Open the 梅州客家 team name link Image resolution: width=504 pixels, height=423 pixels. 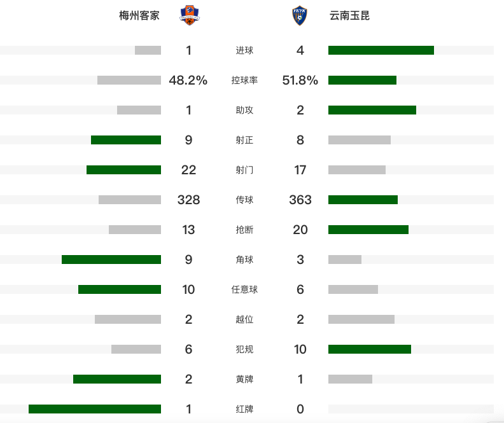pos(139,15)
